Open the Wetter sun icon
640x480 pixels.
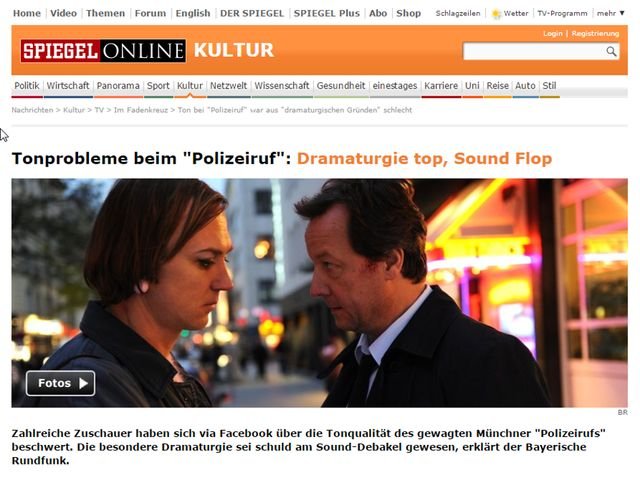pyautogui.click(x=496, y=14)
